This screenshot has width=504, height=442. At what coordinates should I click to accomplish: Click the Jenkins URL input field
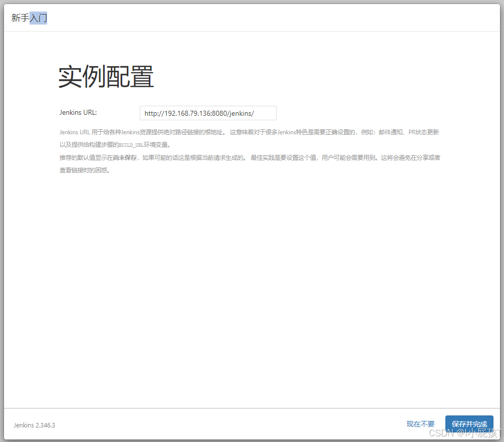click(x=208, y=113)
